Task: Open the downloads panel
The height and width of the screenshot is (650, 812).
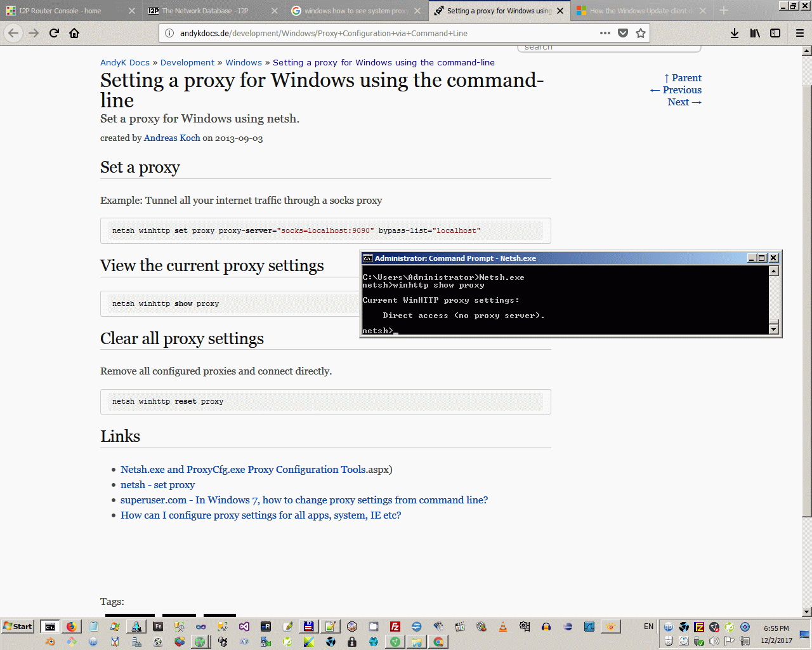Action: [x=735, y=33]
